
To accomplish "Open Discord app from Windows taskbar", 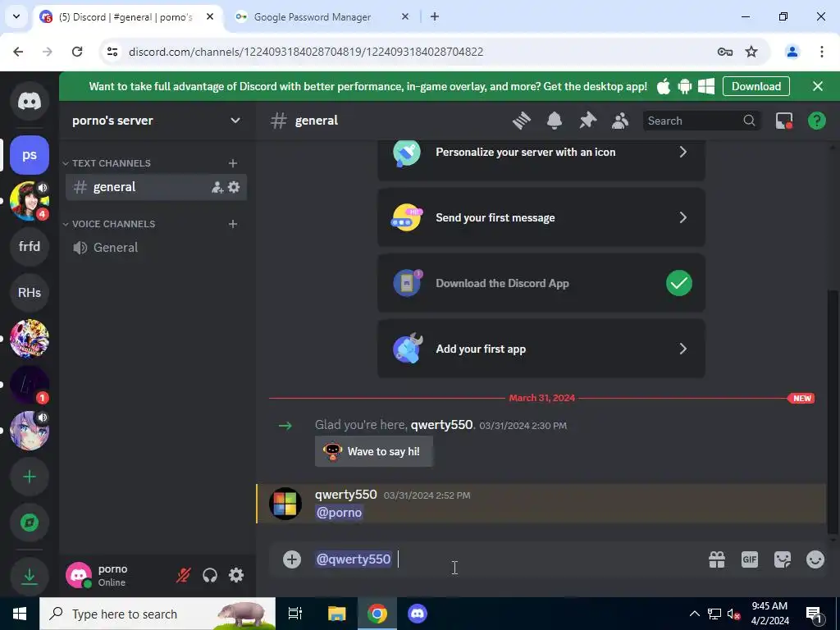I will point(417,614).
